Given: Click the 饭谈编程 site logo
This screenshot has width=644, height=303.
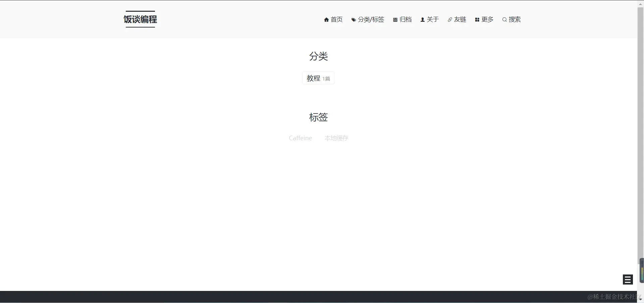Looking at the screenshot, I should [x=140, y=19].
